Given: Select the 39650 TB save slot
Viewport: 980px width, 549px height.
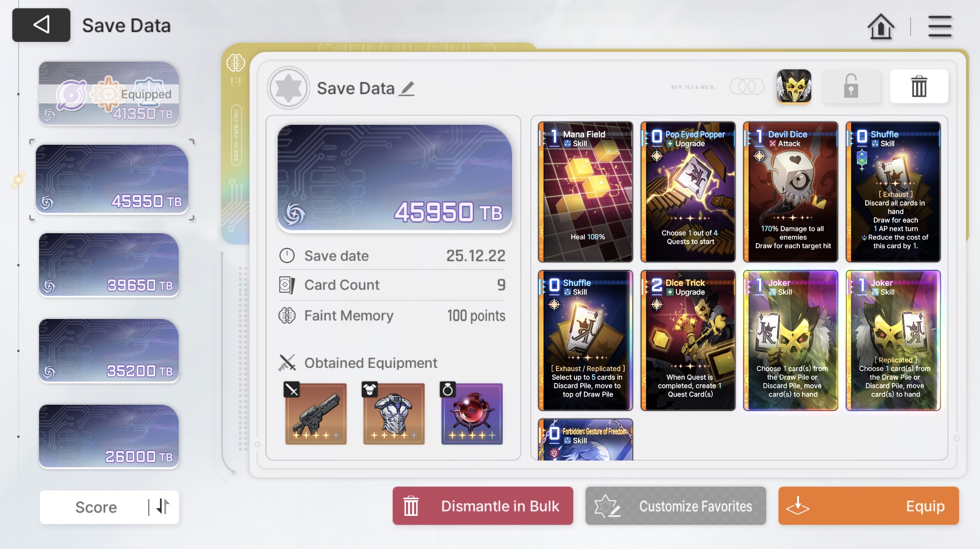Looking at the screenshot, I should tap(109, 265).
